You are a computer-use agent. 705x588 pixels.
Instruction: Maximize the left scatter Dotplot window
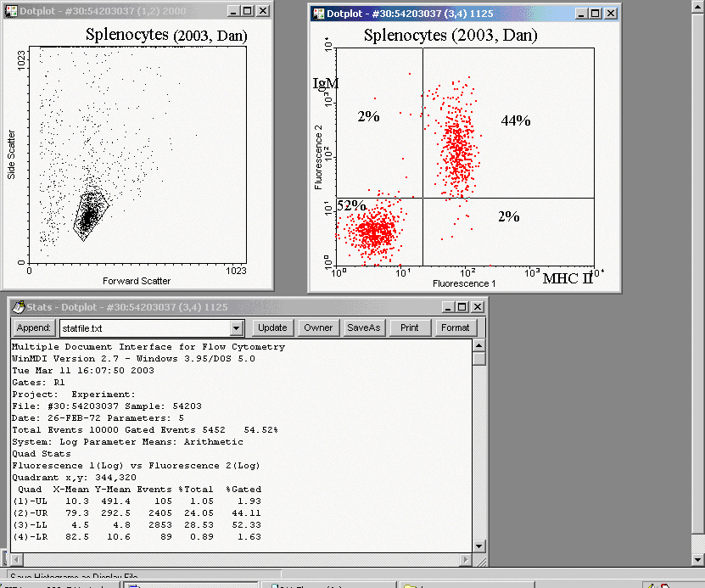click(247, 11)
